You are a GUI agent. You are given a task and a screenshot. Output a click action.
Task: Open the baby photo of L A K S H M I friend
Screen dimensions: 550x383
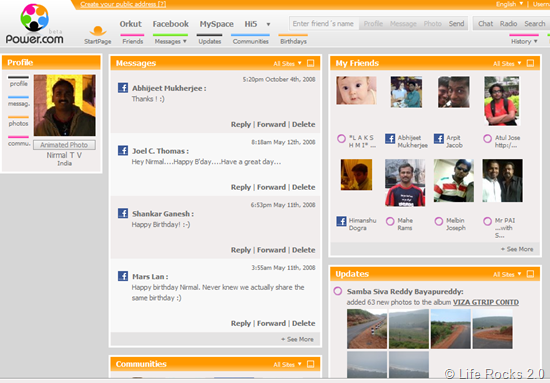[356, 90]
